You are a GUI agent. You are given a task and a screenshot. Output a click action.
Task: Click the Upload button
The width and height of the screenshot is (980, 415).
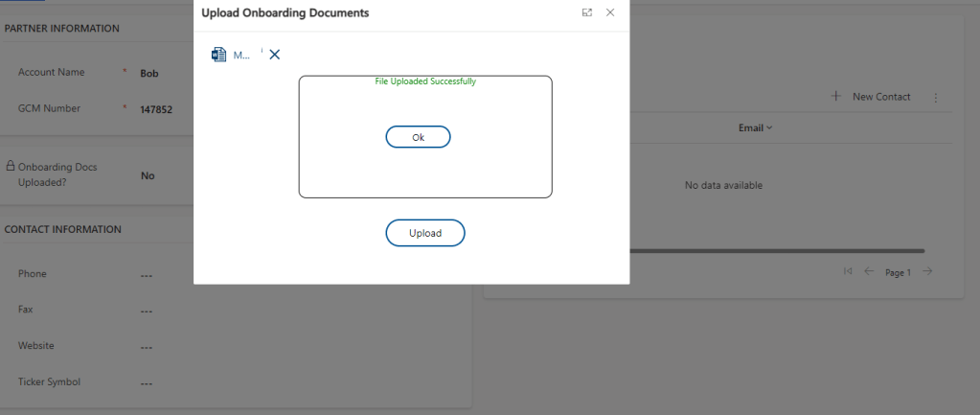pyautogui.click(x=425, y=233)
